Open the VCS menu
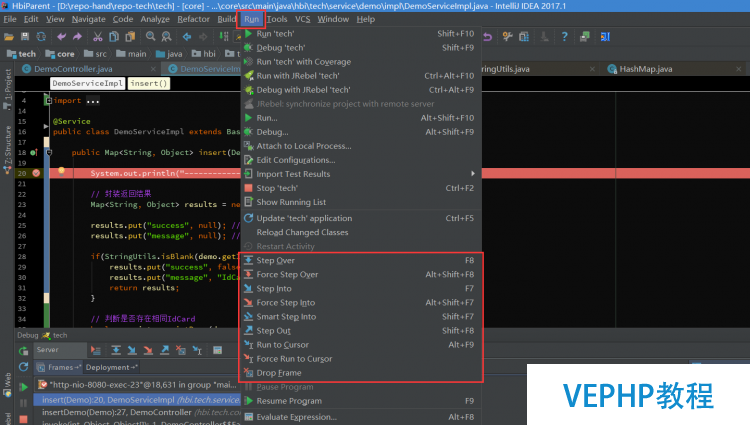This screenshot has width=750, height=425. pos(302,19)
